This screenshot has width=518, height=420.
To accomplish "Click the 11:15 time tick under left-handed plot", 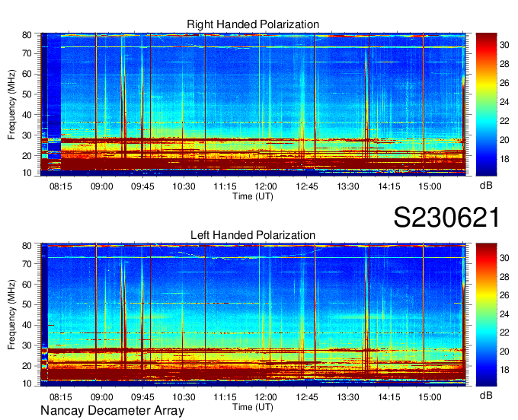I will point(225,397).
